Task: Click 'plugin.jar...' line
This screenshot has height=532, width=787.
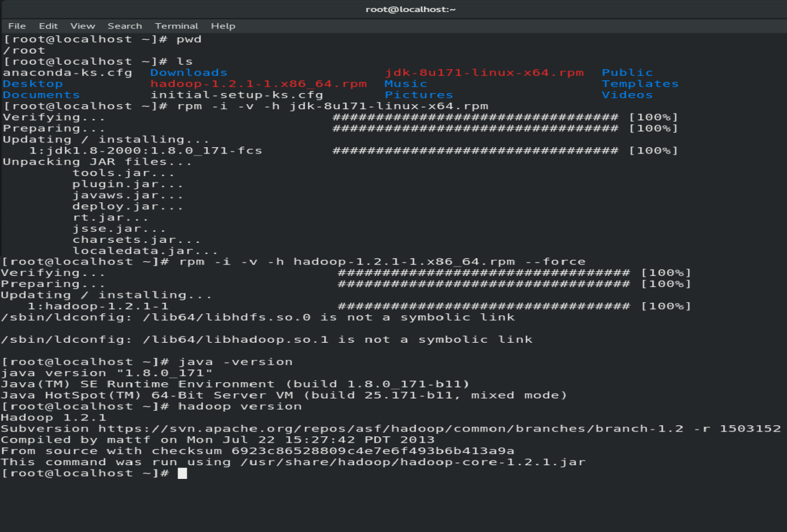Action: click(128, 184)
